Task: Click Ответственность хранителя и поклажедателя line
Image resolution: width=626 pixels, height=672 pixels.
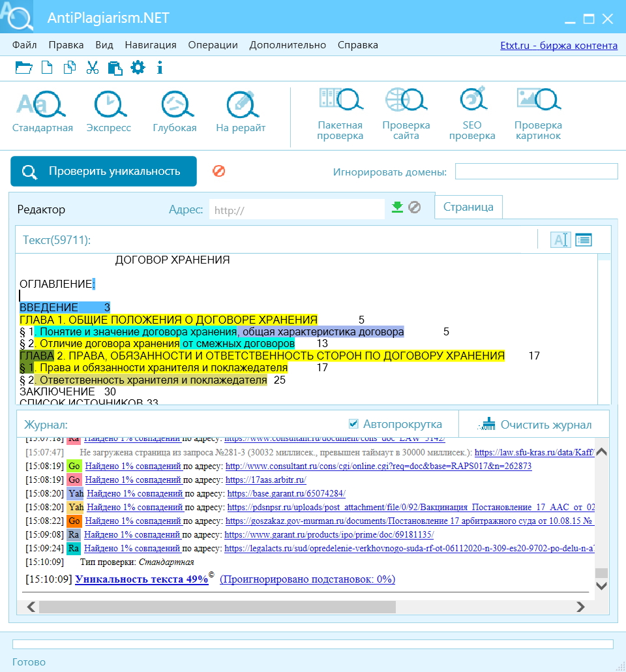Action: 153,380
